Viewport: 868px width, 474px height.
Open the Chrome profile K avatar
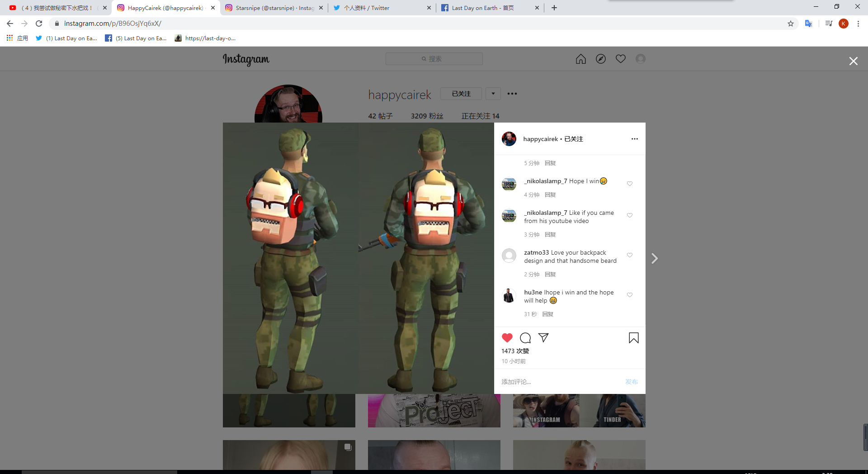click(843, 24)
